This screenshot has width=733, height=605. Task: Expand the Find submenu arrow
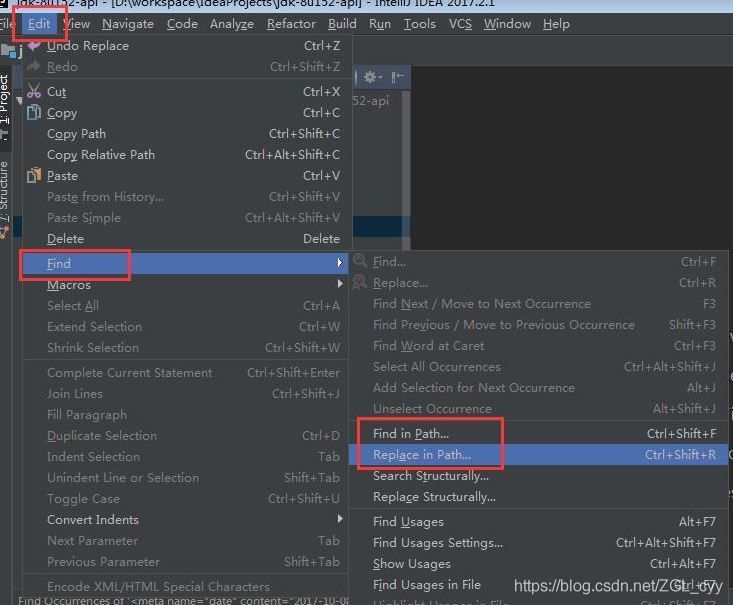[x=340, y=263]
